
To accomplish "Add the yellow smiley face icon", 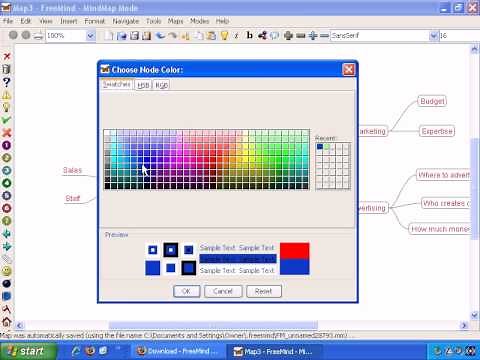I will (x=7, y=271).
